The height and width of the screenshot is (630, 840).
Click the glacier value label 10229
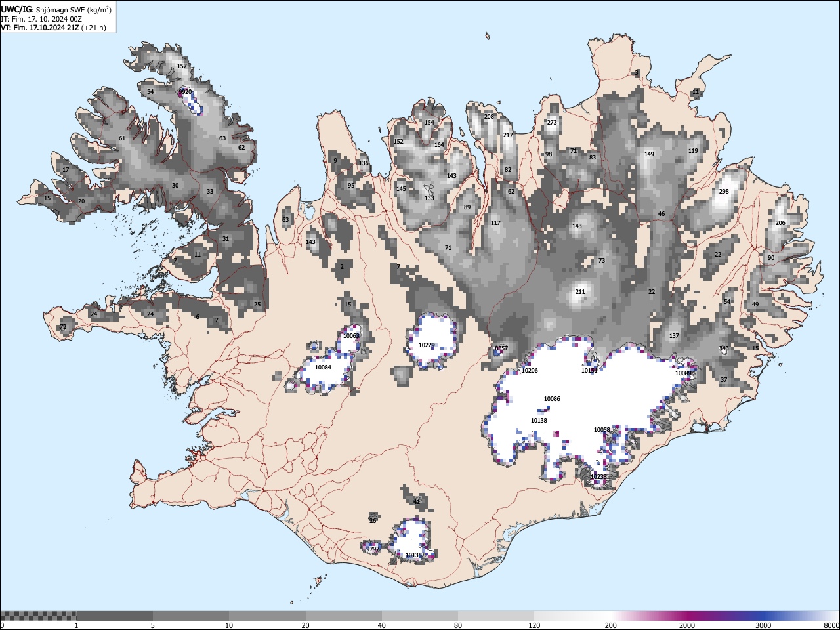point(427,345)
